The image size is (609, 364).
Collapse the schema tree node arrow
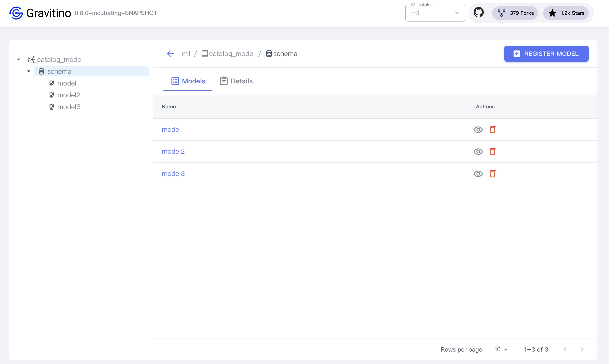[x=29, y=71]
